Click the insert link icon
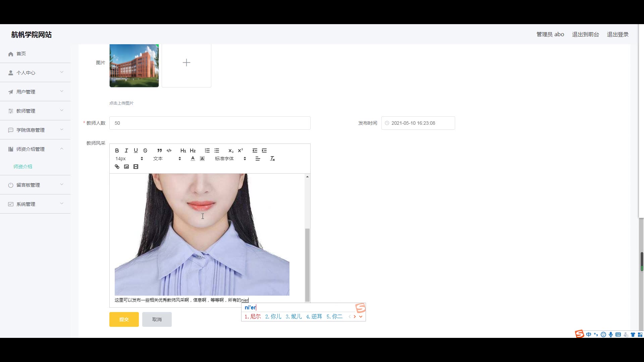The image size is (644, 362). pos(117,167)
